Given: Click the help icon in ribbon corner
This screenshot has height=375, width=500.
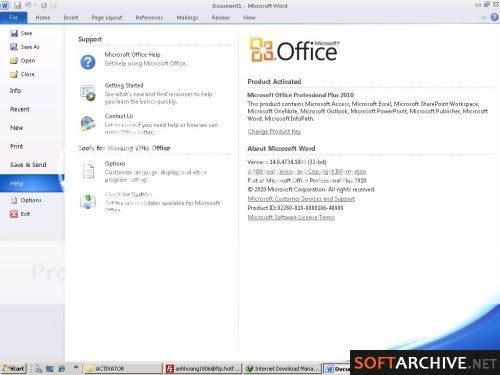Looking at the screenshot, I should [x=495, y=17].
